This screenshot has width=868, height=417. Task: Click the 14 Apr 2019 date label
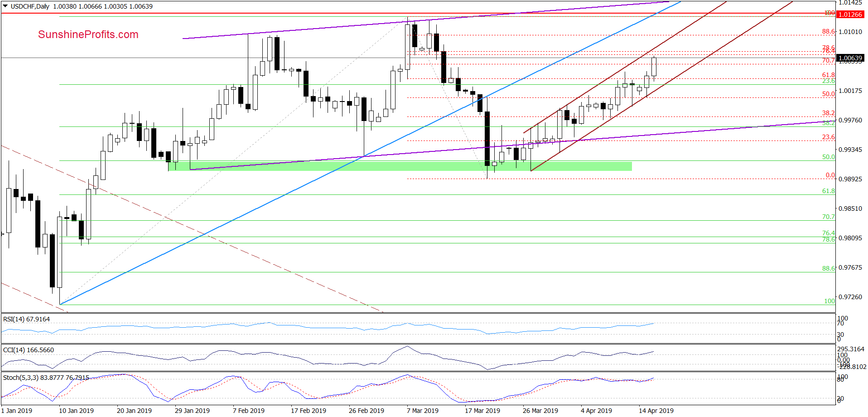click(656, 411)
